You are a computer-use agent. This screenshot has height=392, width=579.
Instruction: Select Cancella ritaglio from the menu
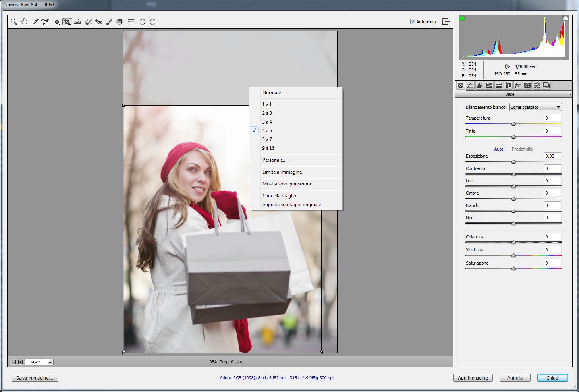click(279, 196)
